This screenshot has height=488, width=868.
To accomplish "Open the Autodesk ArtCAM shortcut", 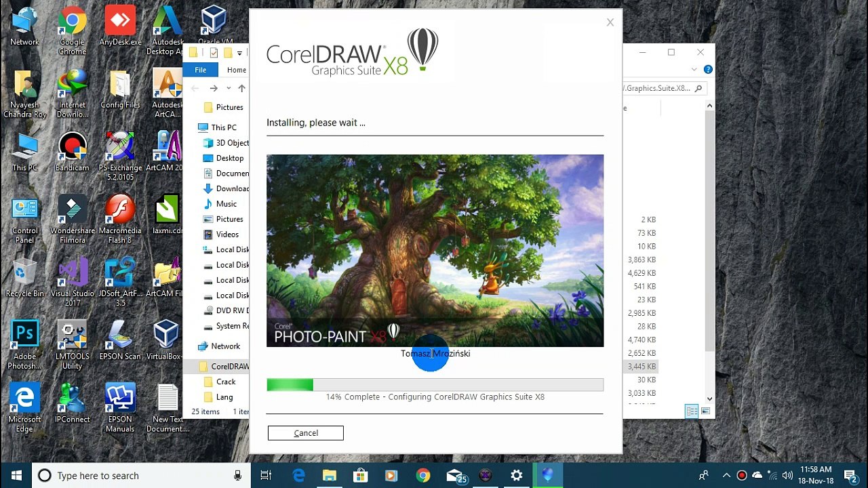I will click(x=166, y=94).
